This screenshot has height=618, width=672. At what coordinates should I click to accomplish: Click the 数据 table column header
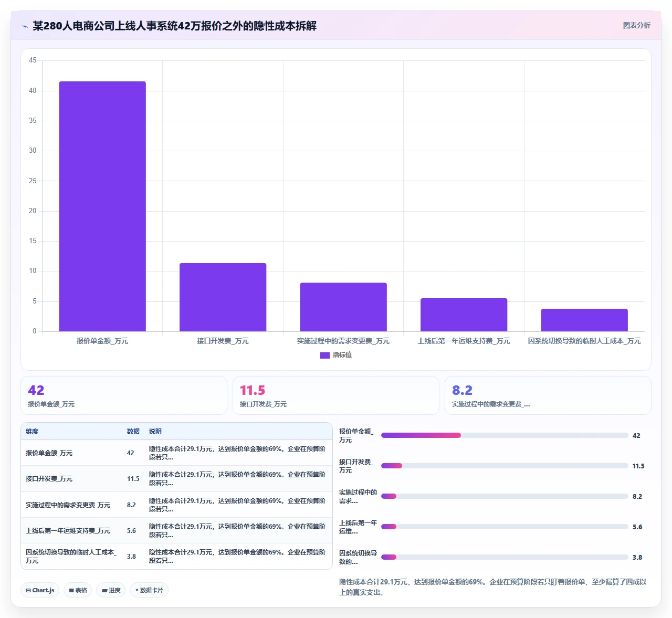pyautogui.click(x=133, y=432)
